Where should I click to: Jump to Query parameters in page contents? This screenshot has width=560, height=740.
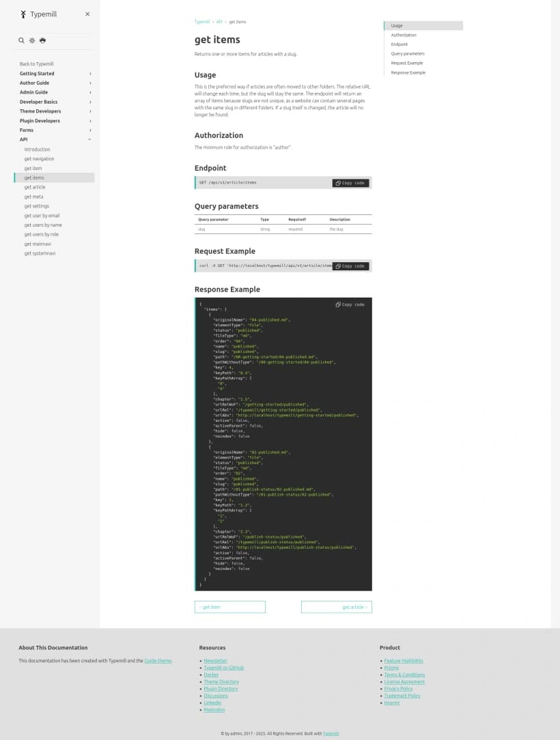408,53
